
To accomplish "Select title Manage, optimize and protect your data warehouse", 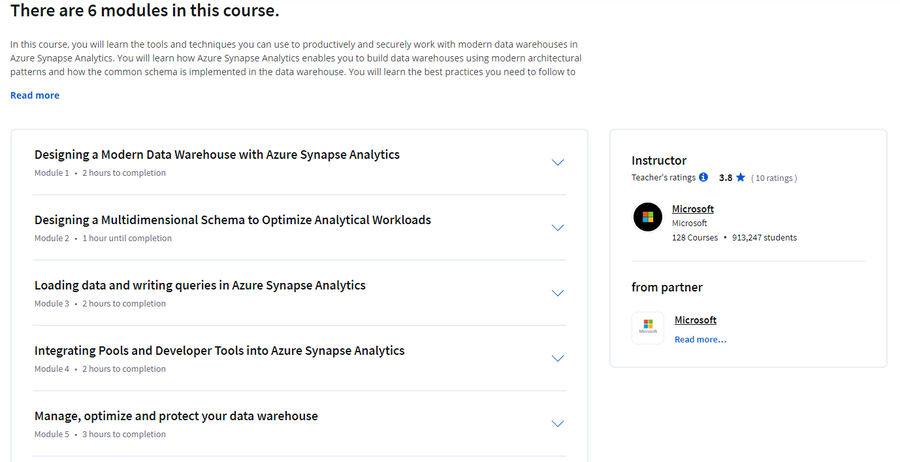I will click(x=176, y=416).
